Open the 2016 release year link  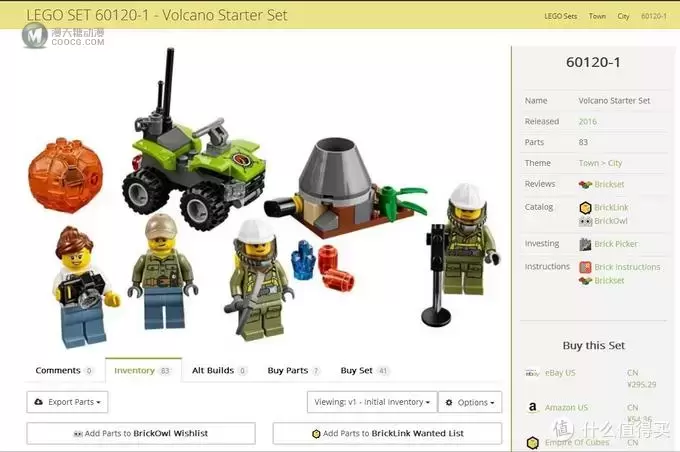[x=588, y=122]
